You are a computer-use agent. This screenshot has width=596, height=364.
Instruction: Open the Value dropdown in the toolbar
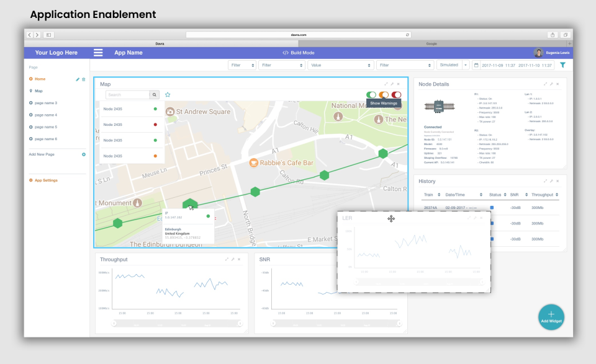point(340,64)
